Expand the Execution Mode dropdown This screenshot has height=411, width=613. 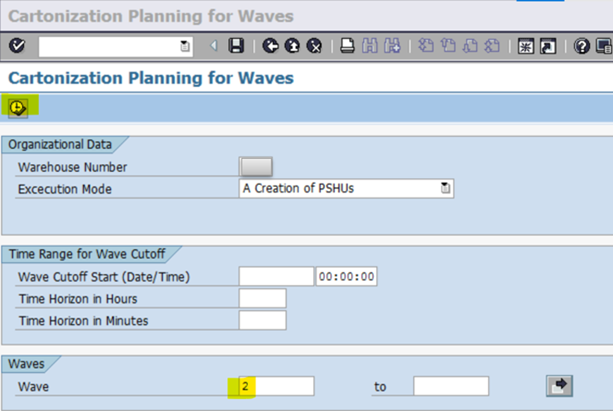(x=446, y=189)
